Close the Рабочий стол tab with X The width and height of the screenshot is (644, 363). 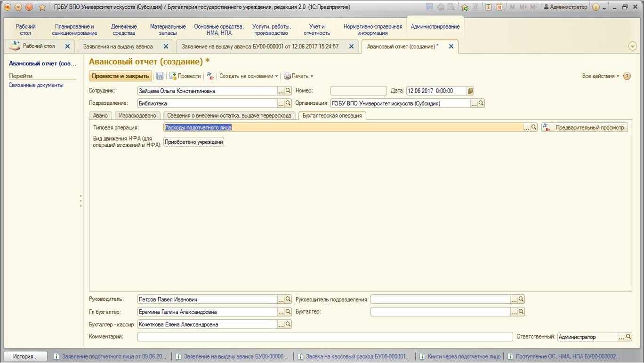coord(67,46)
